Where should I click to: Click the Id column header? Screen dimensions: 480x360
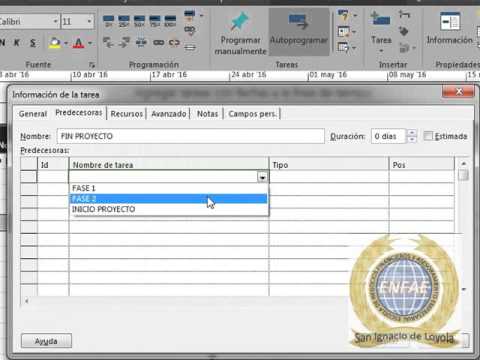pyautogui.click(x=53, y=165)
